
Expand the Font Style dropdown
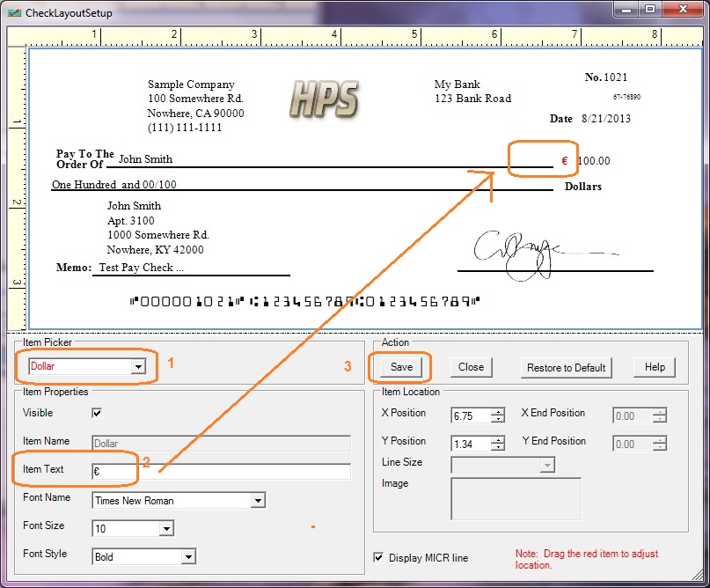(x=187, y=556)
